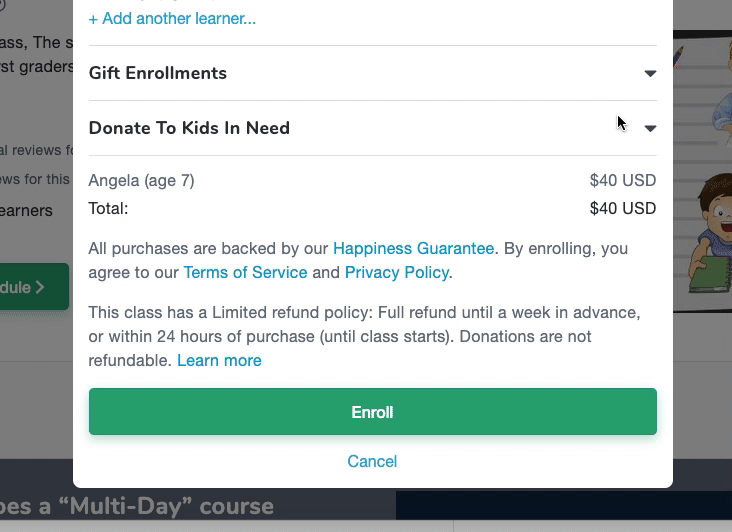This screenshot has width=732, height=532.
Task: Click the Add another learner link
Action: pos(172,19)
